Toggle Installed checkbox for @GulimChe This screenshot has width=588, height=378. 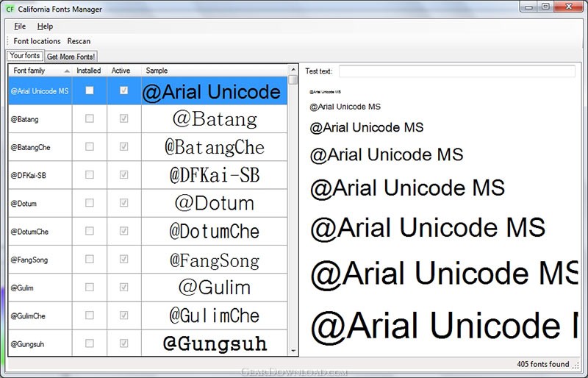[89, 315]
